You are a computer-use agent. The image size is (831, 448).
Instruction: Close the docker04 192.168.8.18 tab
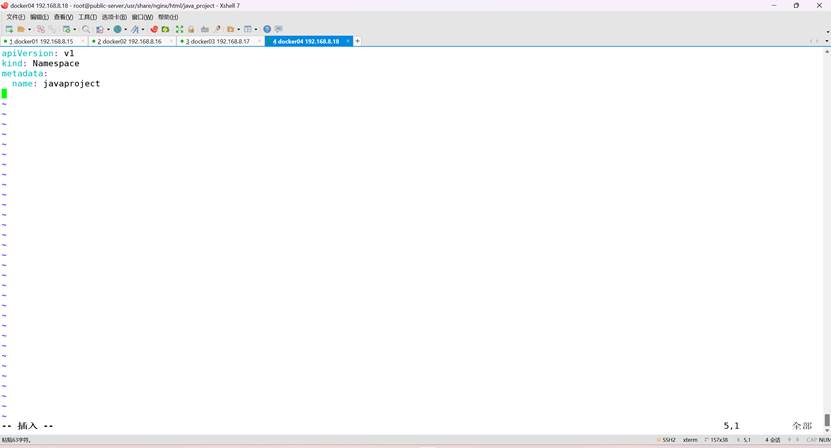348,41
